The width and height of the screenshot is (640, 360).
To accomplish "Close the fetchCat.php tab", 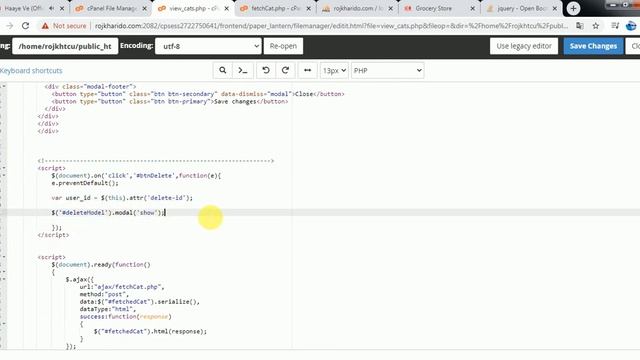I will [308, 8].
